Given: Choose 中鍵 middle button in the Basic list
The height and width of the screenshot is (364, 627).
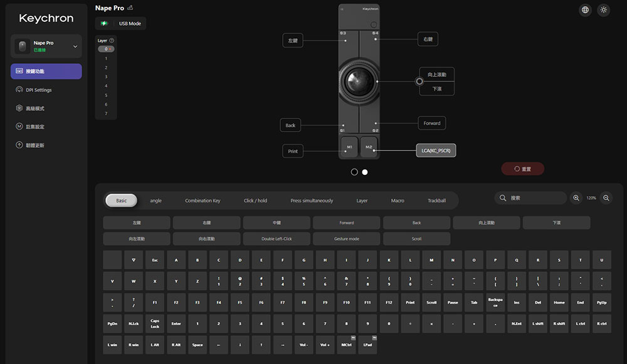Looking at the screenshot, I should point(277,222).
